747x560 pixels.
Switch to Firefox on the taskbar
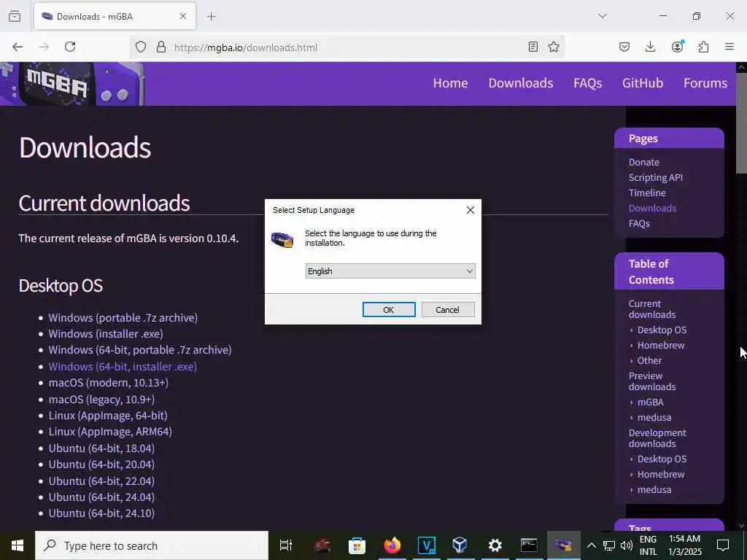[x=392, y=545]
